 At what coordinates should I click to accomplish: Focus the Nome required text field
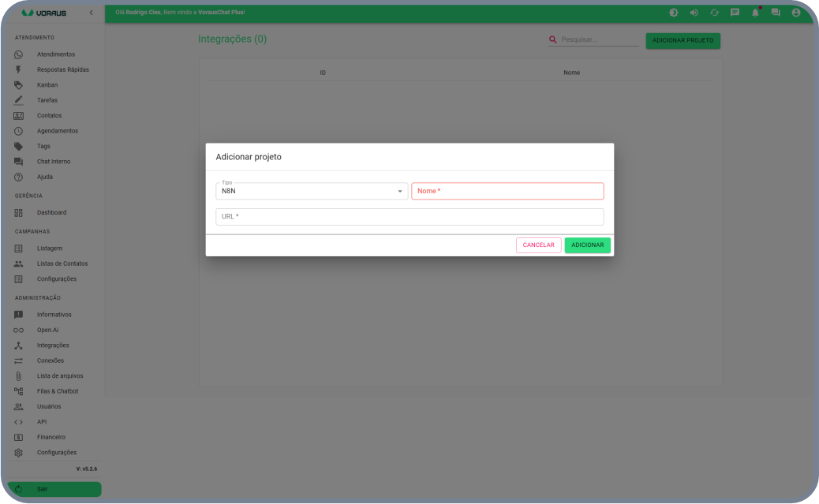pyautogui.click(x=507, y=191)
